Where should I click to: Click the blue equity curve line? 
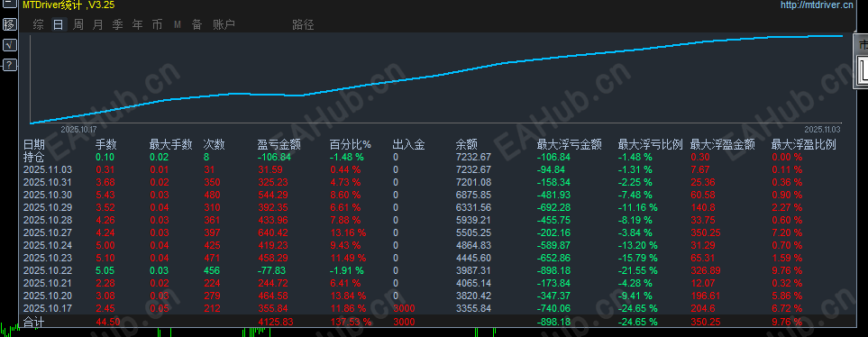pyautogui.click(x=436, y=76)
